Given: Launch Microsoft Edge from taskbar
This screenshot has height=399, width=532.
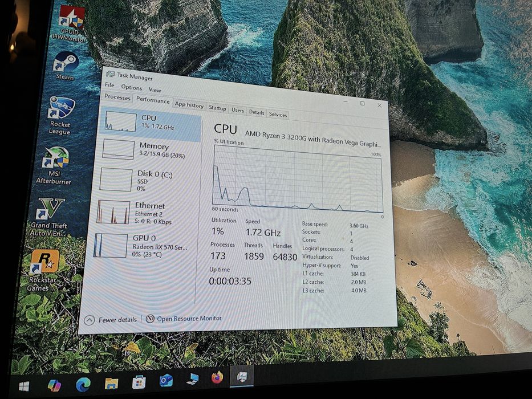Looking at the screenshot, I should pyautogui.click(x=83, y=384).
